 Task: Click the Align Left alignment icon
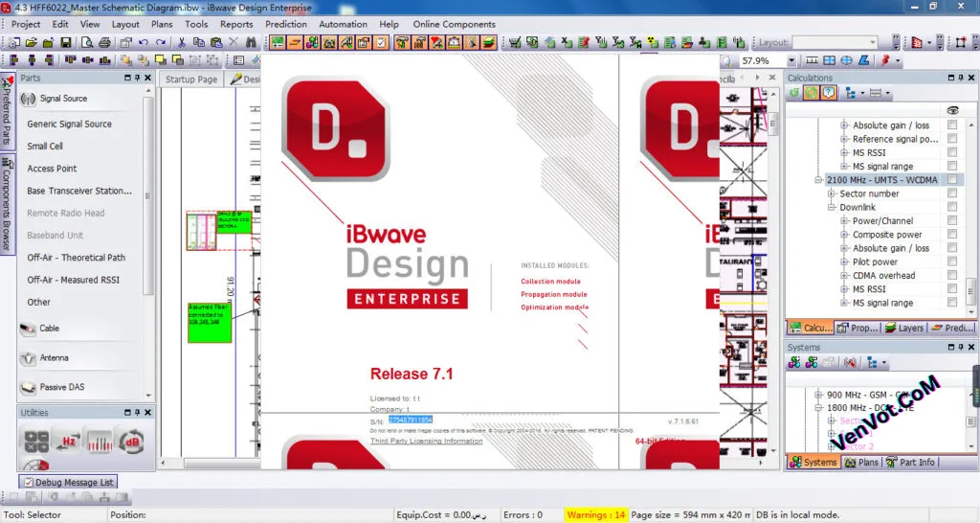click(14, 60)
